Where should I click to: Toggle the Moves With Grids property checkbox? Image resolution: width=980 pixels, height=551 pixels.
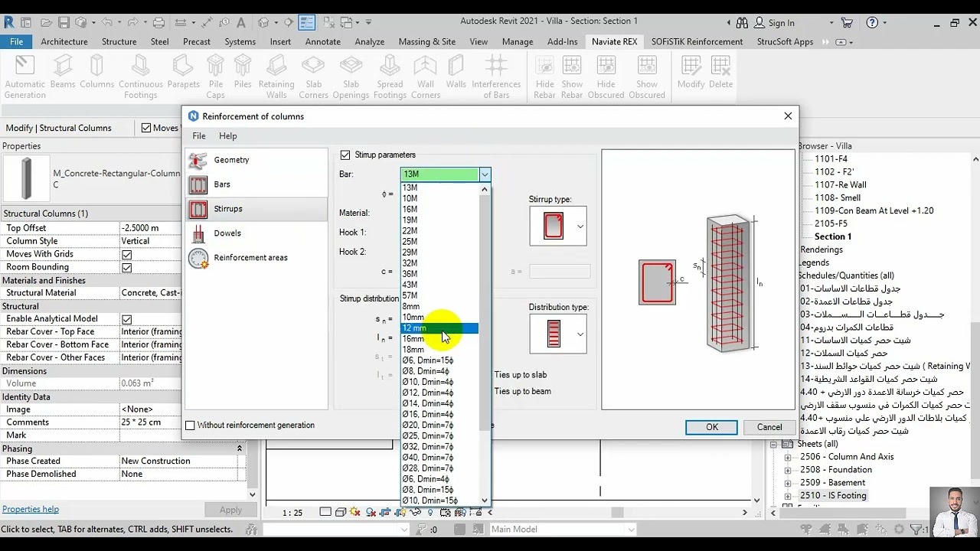(127, 254)
